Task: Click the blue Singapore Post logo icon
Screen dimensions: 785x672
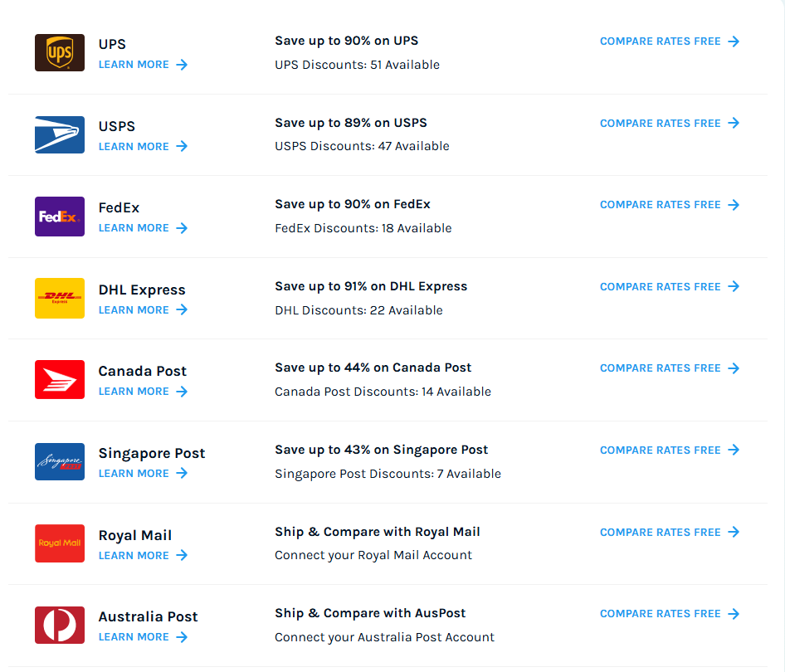Action: pos(60,462)
